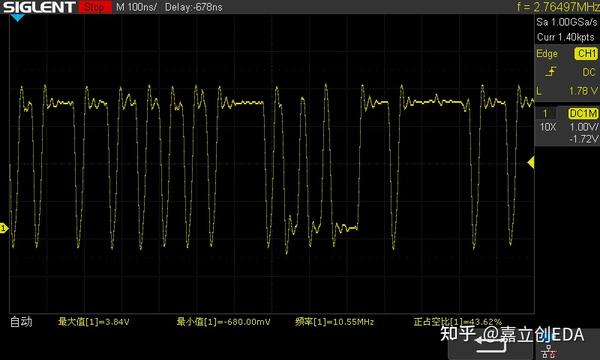Open the 10X probe attenuation setting
Screen dimensions: 600x360
[x=548, y=127]
